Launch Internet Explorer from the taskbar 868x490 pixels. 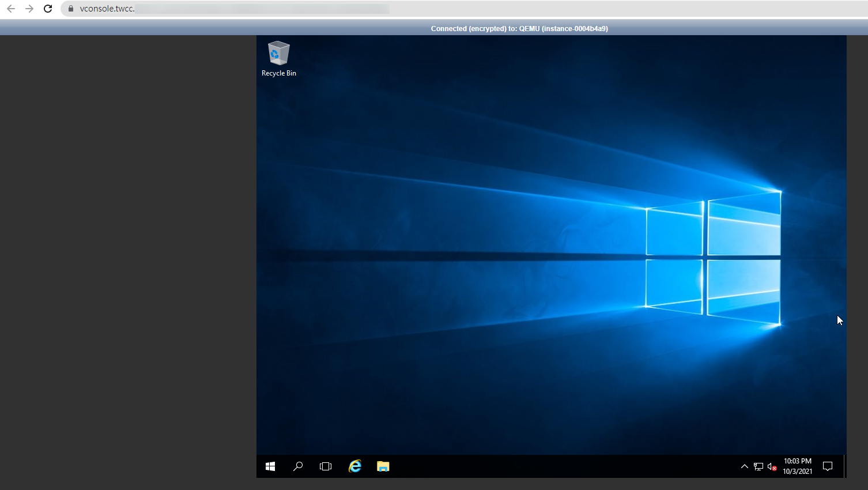click(x=355, y=466)
